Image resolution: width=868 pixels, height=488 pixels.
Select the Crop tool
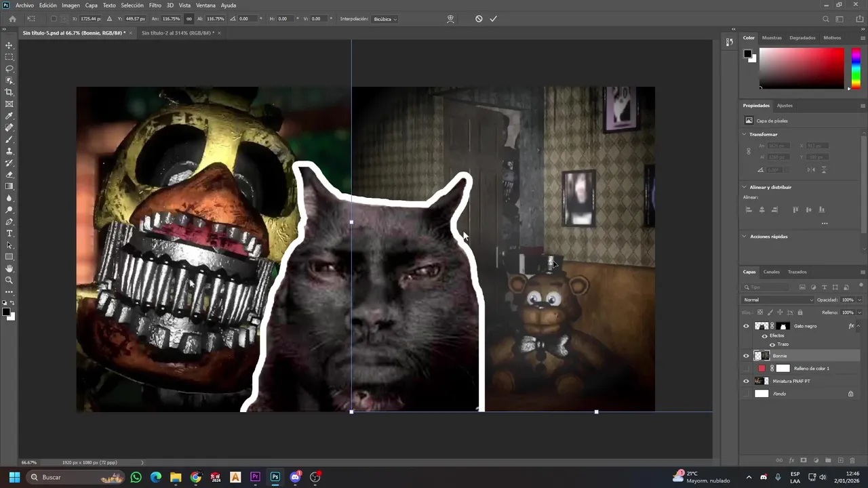pos(9,92)
